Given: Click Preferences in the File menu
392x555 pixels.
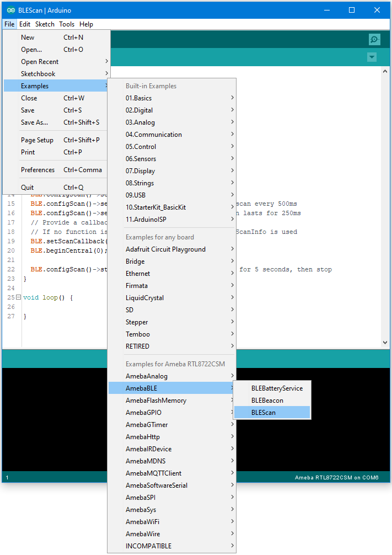Looking at the screenshot, I should tap(38, 170).
